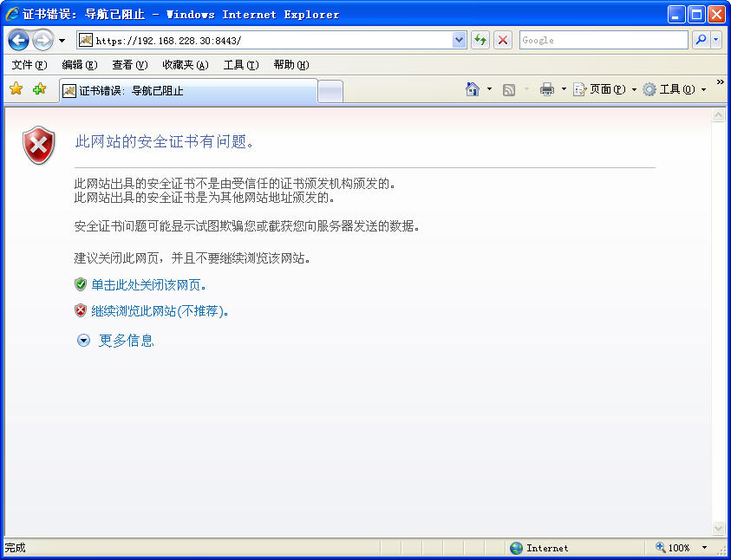Click the 100% zoom level button
Viewport: 731px width, 560px height.
click(x=673, y=548)
